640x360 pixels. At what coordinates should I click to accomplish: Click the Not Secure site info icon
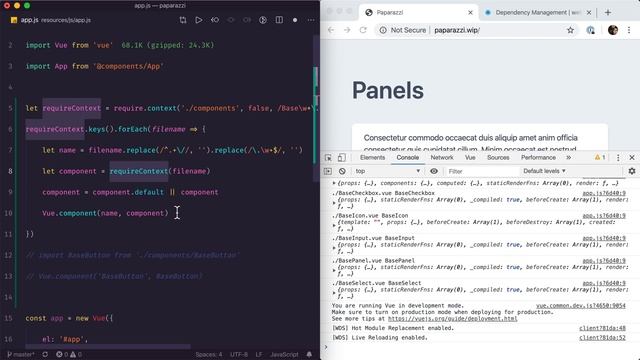click(383, 30)
